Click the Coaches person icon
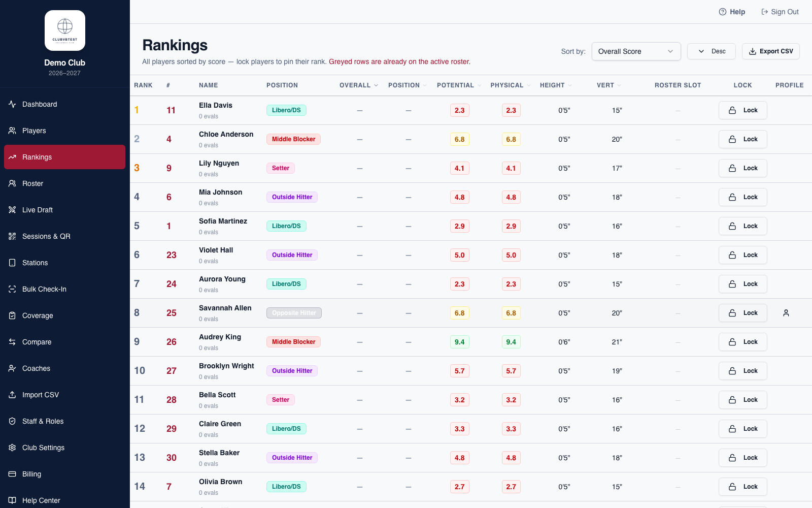 (x=12, y=368)
